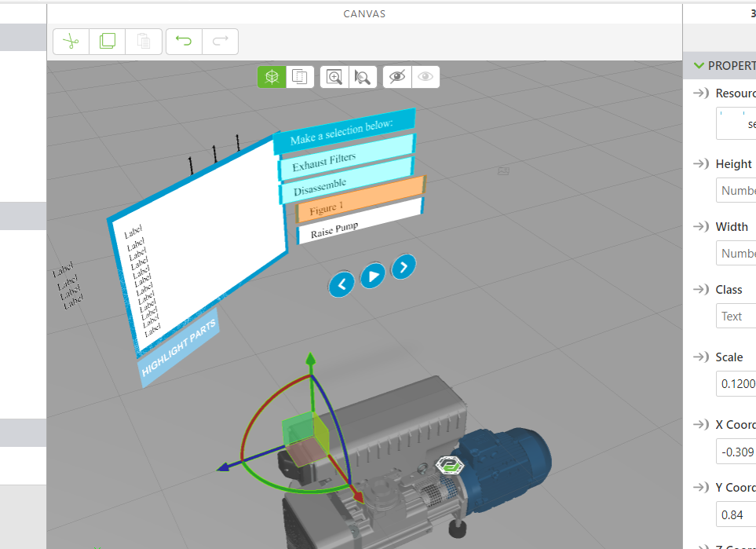756x549 pixels.
Task: Click the Redo arrow button
Action: pos(221,42)
